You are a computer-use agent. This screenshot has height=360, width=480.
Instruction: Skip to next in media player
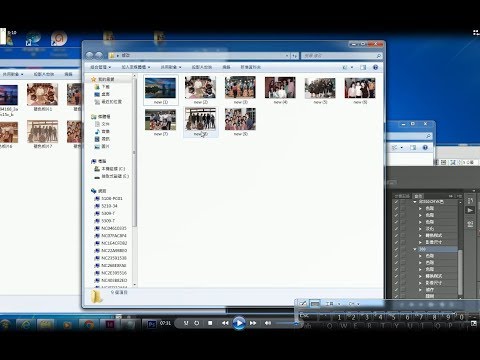pyautogui.click(x=253, y=323)
